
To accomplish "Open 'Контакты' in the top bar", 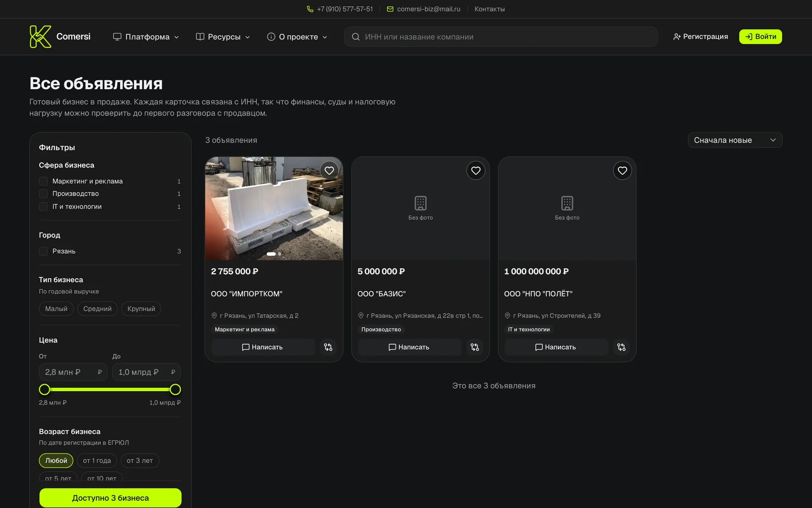I will coord(489,9).
